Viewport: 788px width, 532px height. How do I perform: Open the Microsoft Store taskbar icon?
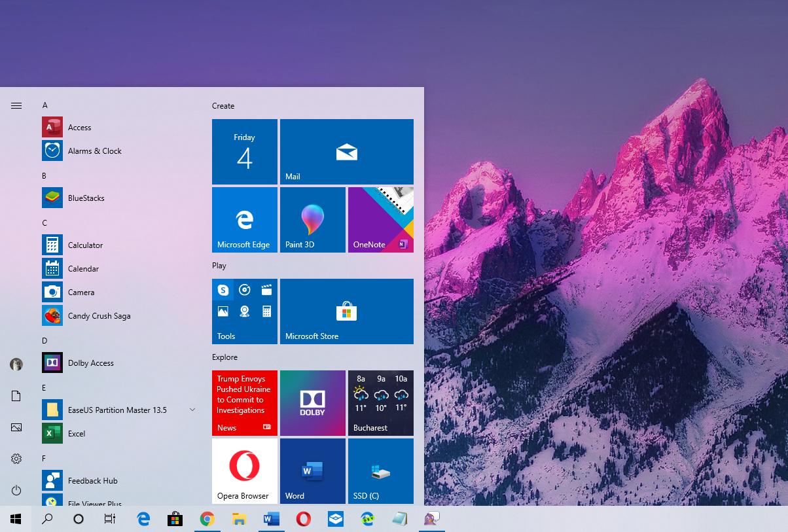[175, 519]
